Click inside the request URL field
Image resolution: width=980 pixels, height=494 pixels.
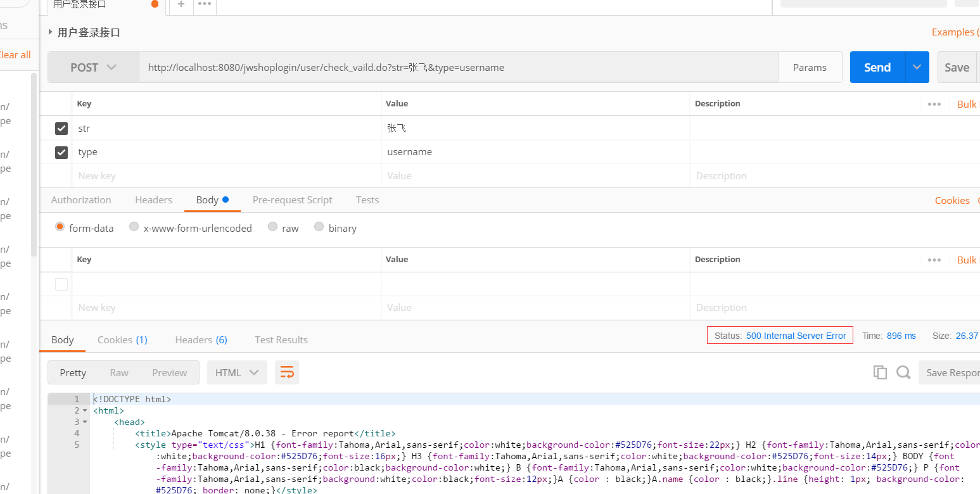443,66
